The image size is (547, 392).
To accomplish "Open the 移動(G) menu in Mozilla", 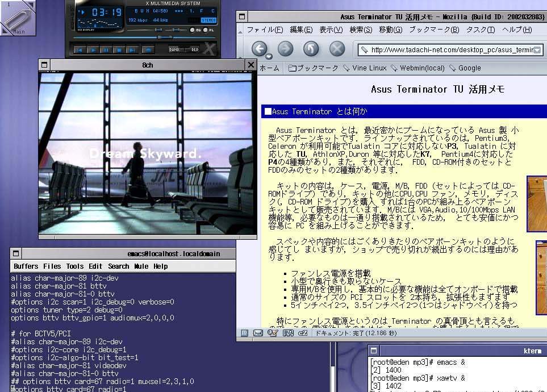I will pyautogui.click(x=391, y=30).
